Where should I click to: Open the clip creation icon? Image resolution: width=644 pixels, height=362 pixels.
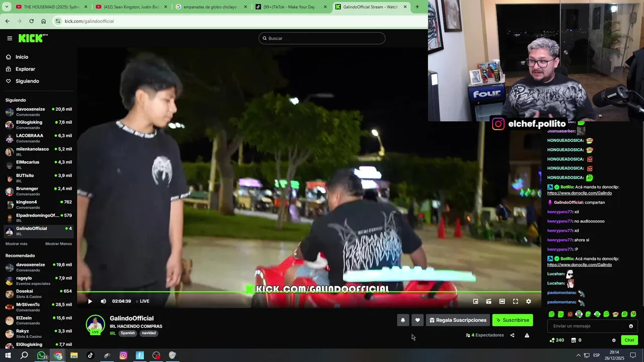point(489,301)
